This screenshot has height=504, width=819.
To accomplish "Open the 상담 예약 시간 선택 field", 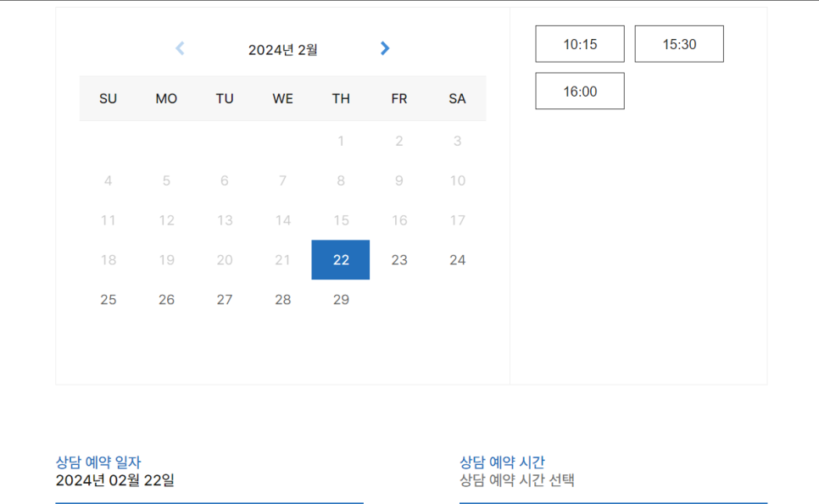I will [x=612, y=481].
